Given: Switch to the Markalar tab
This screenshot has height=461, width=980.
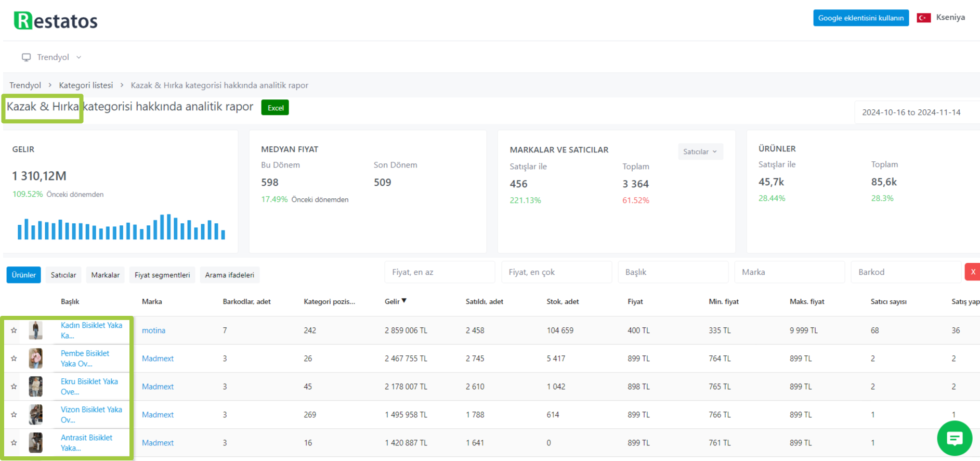Looking at the screenshot, I should pyautogui.click(x=106, y=275).
